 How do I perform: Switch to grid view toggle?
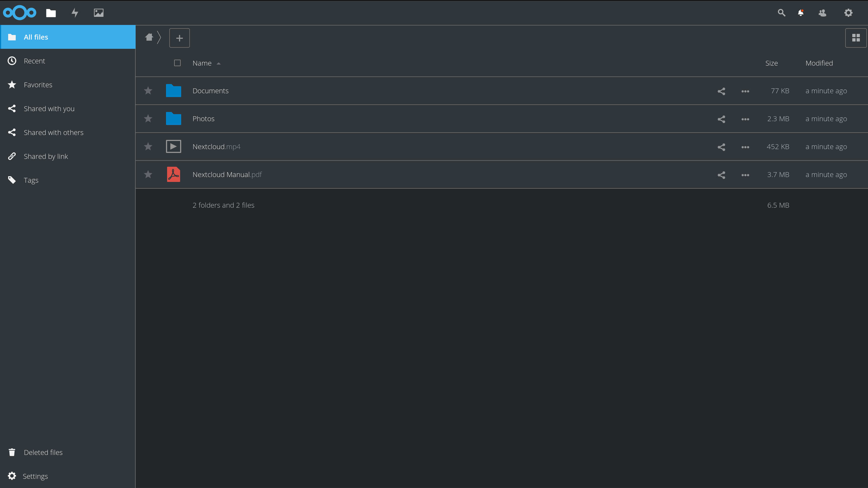tap(856, 38)
